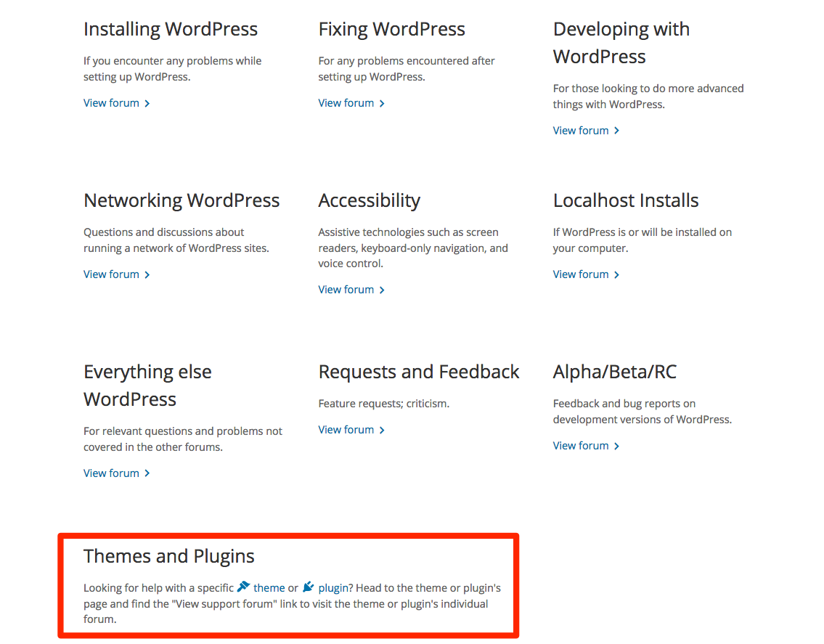Click the text 'Feedback and bug reports on'
Viewport: 824px width, 644px height.
pos(624,404)
